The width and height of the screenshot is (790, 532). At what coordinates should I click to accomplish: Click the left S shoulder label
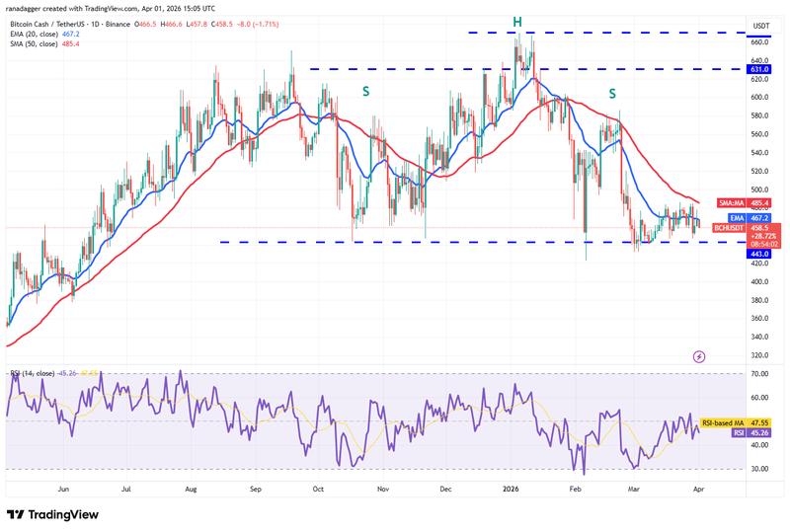366,91
